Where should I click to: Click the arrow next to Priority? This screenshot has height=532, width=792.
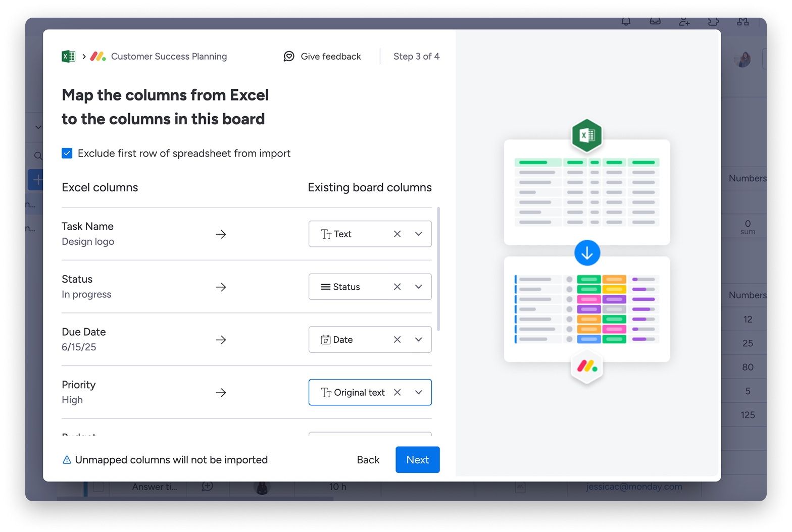(x=221, y=393)
